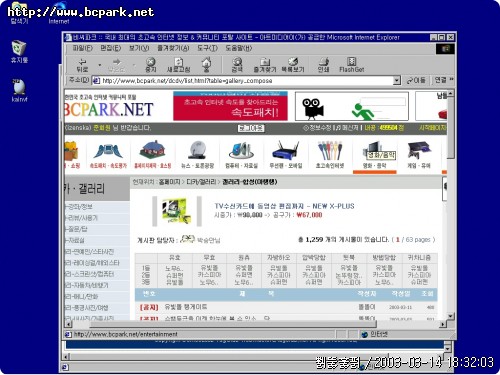Open the red 속도패치 banner ad

(230, 106)
